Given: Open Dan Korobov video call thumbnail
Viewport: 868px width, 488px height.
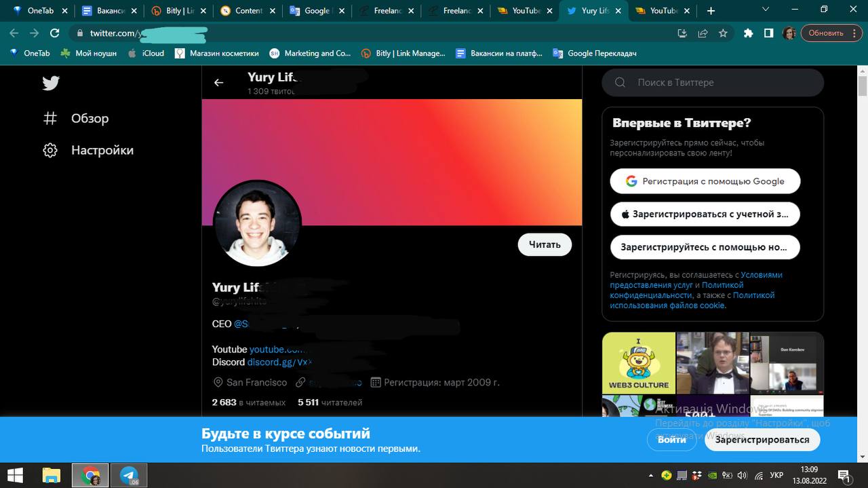Looking at the screenshot, I should click(787, 362).
